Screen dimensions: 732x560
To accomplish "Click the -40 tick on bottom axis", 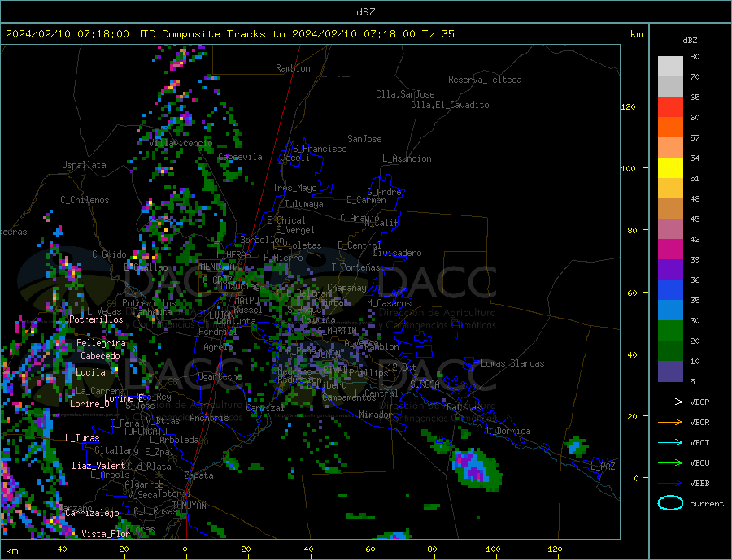I will coord(59,549).
